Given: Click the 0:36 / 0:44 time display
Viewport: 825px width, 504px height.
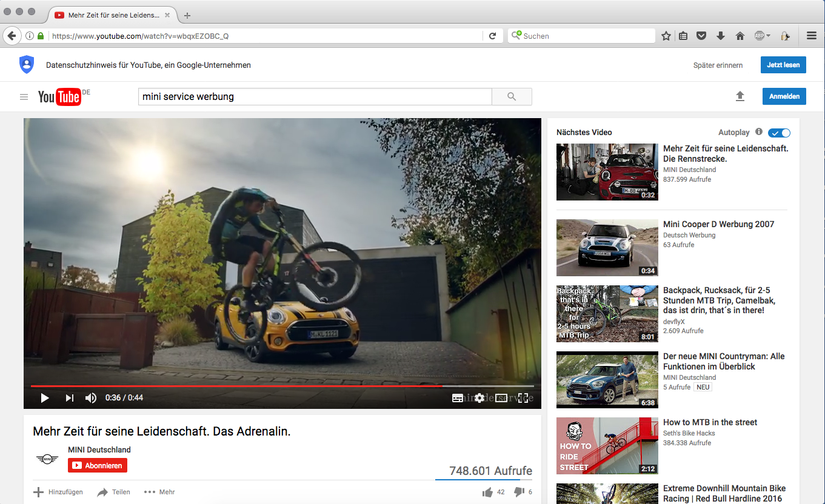Looking at the screenshot, I should click(x=124, y=398).
